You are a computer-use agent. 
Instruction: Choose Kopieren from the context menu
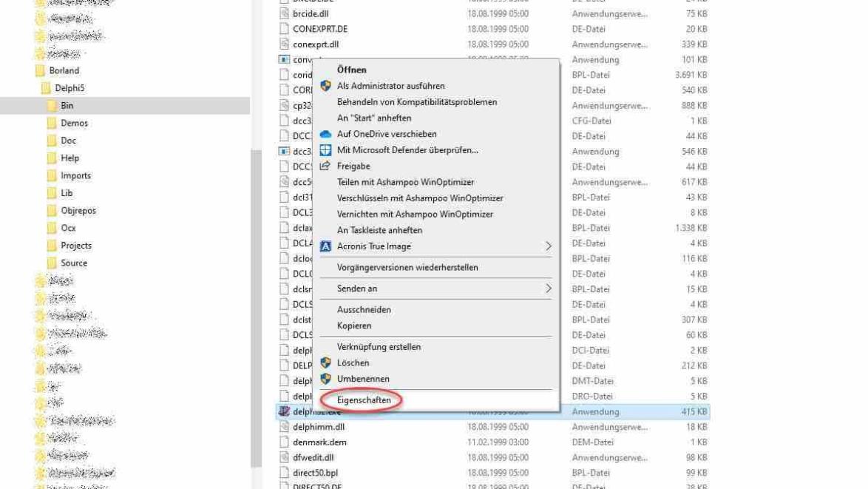click(353, 326)
